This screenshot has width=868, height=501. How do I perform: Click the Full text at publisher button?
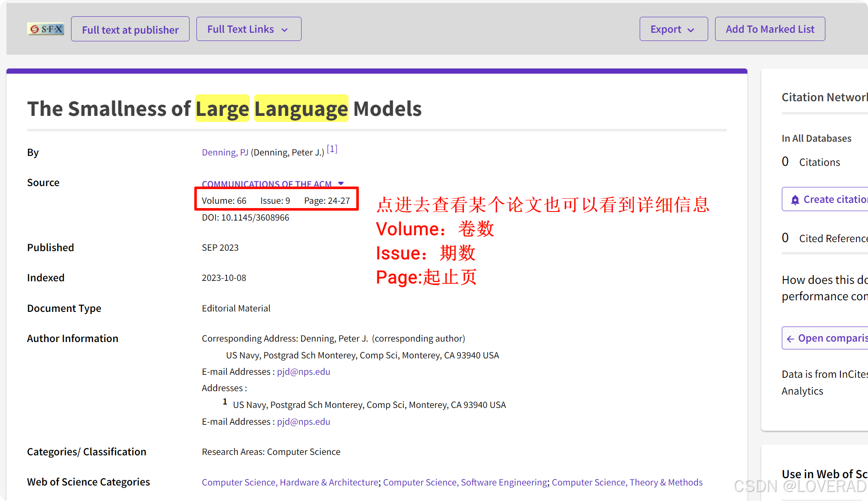[130, 29]
